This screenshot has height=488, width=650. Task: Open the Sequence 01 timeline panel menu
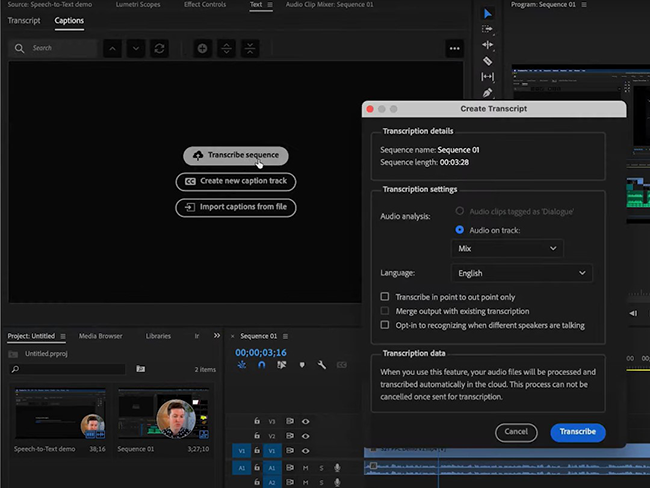[285, 336]
